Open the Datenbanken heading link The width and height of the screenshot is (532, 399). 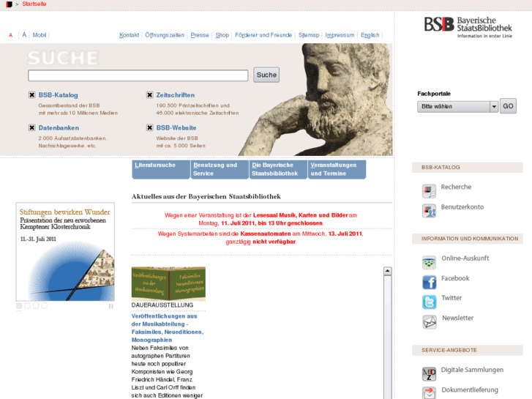59,128
